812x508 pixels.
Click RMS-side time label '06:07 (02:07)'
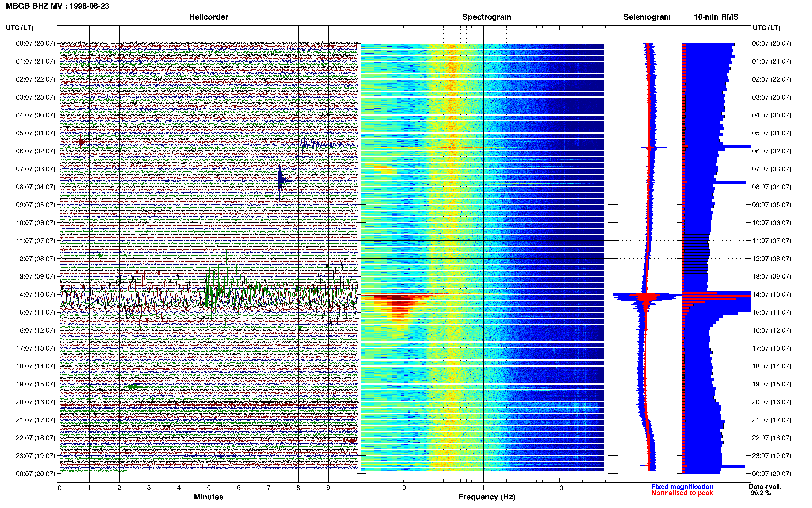pos(772,151)
